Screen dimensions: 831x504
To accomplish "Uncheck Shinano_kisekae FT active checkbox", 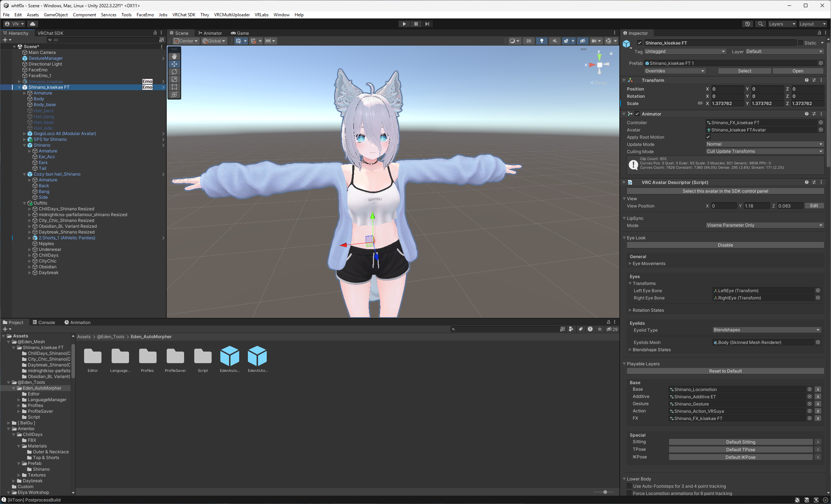I will click(640, 43).
